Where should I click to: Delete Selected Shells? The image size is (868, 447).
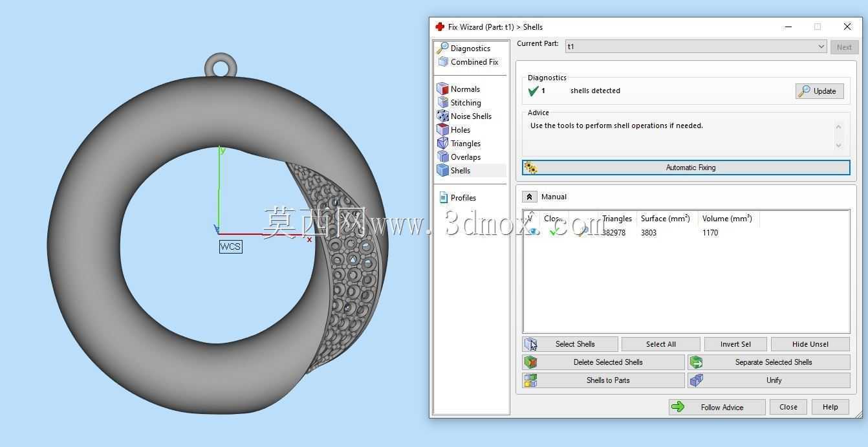click(603, 362)
